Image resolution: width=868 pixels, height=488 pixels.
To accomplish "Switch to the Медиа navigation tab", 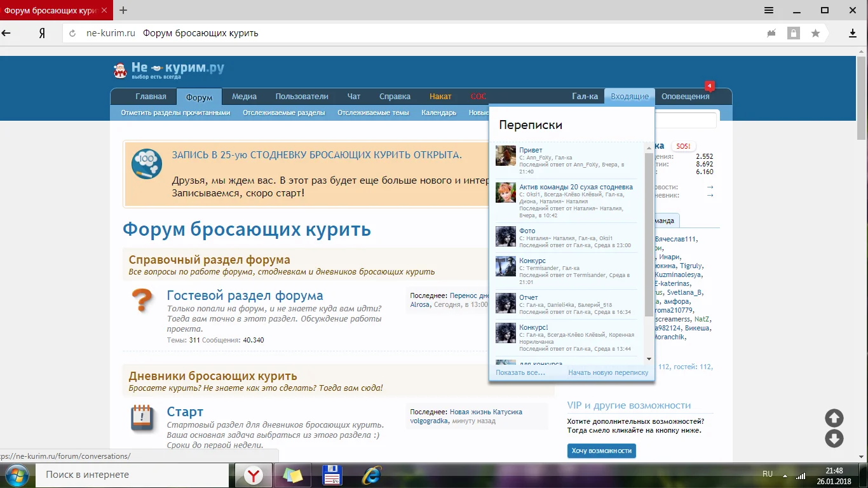I will (244, 97).
